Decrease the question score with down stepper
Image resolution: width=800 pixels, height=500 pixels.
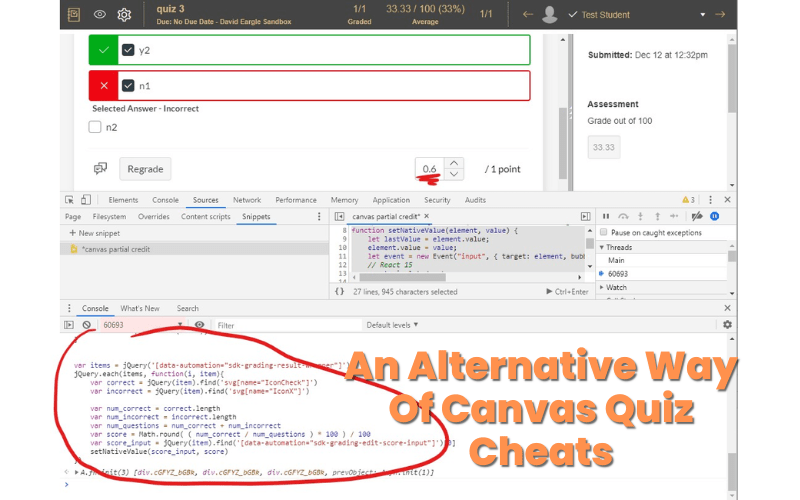pyautogui.click(x=454, y=174)
